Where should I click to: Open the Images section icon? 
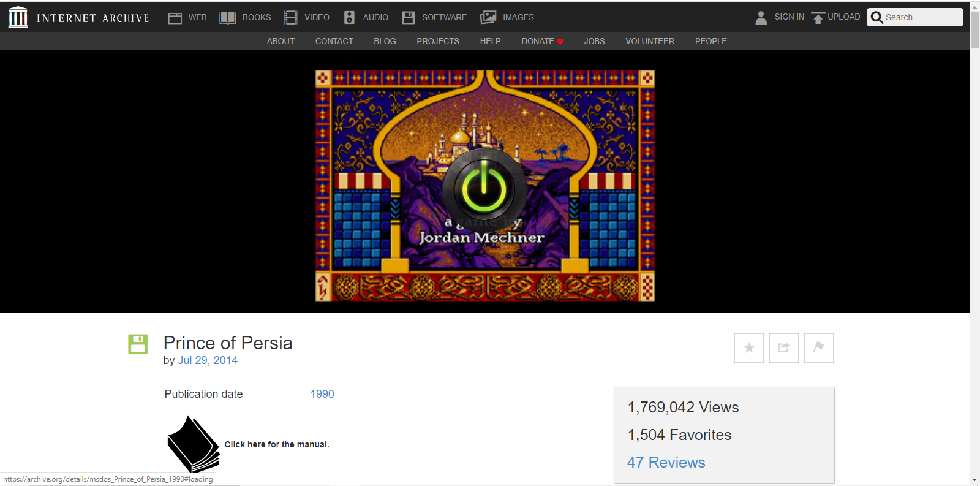click(488, 18)
